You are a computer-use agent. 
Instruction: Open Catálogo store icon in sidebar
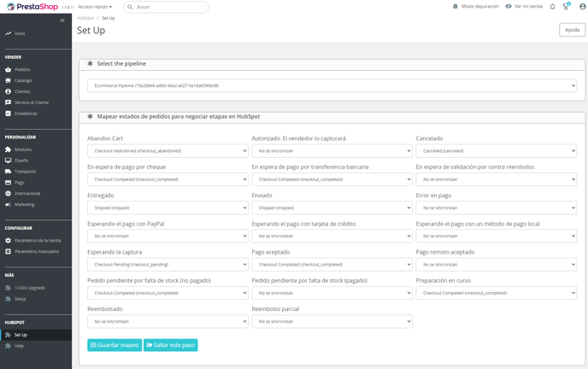point(8,80)
